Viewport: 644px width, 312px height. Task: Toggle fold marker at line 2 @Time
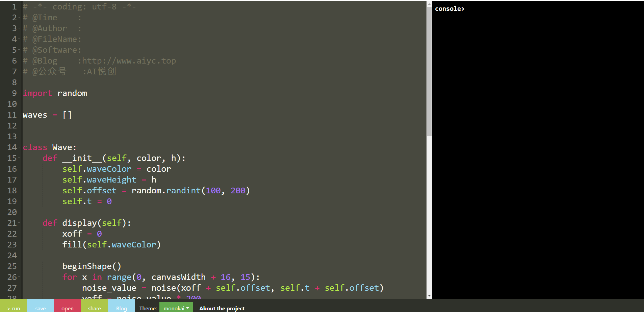click(19, 18)
